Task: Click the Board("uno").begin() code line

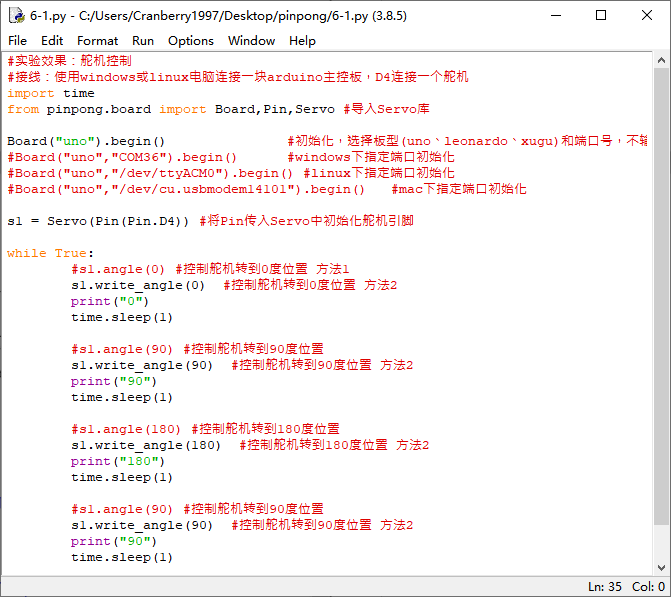Action: [86, 141]
